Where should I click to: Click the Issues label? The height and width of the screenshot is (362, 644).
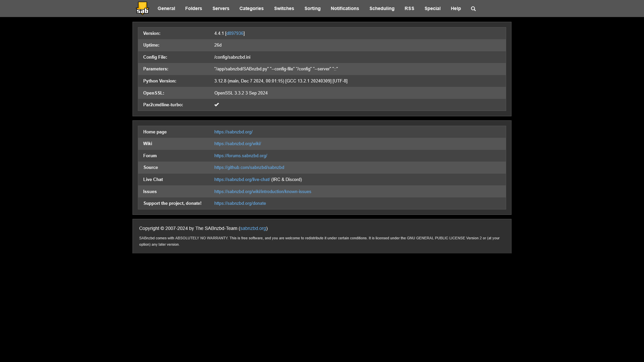point(150,191)
